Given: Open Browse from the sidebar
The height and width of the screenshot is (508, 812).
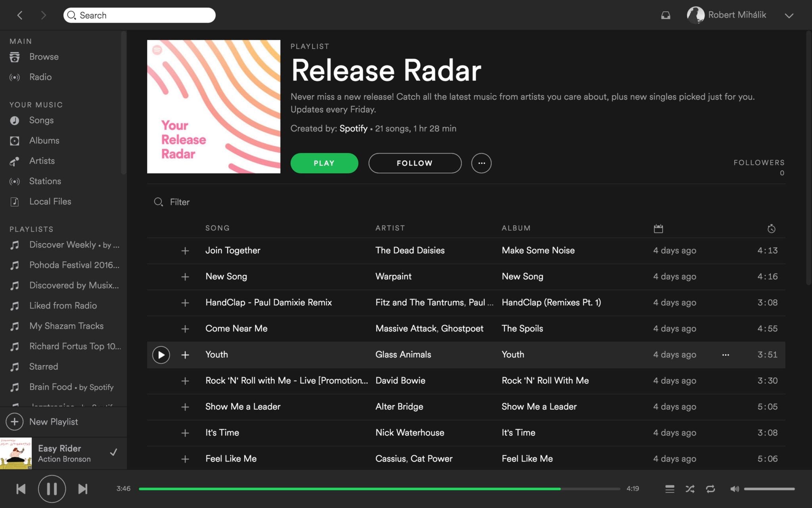Looking at the screenshot, I should [x=44, y=56].
